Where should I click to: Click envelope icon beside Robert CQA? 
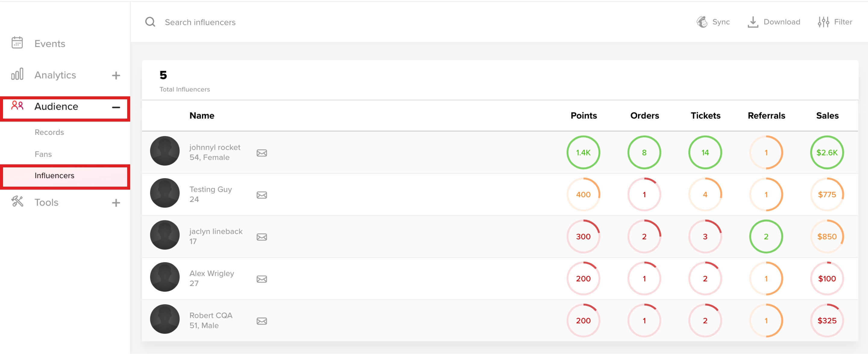(262, 321)
